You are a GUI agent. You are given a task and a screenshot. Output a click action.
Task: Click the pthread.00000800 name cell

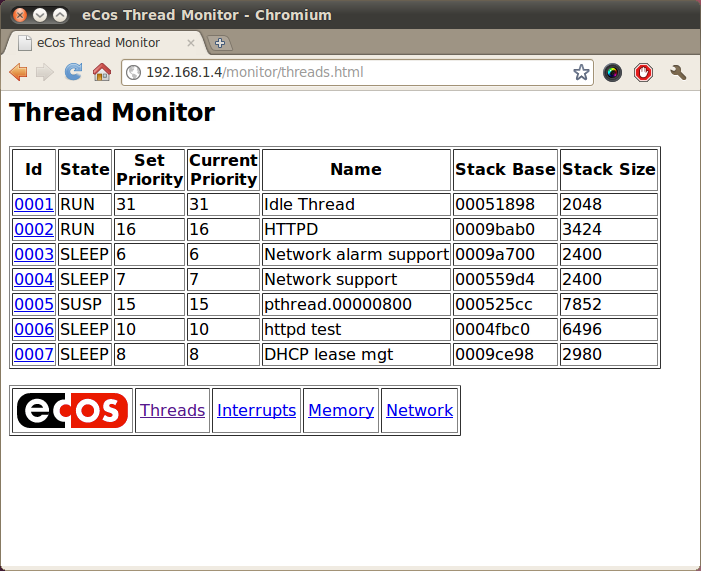tap(356, 305)
